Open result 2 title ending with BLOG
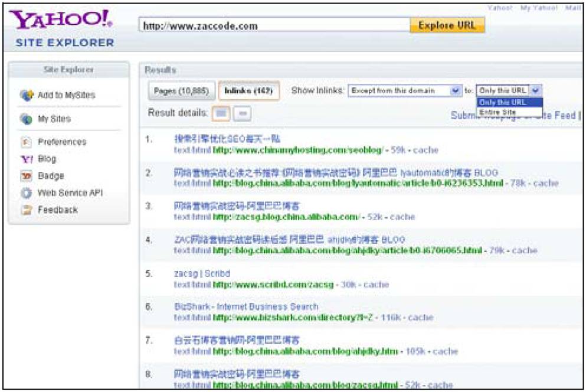 point(336,173)
